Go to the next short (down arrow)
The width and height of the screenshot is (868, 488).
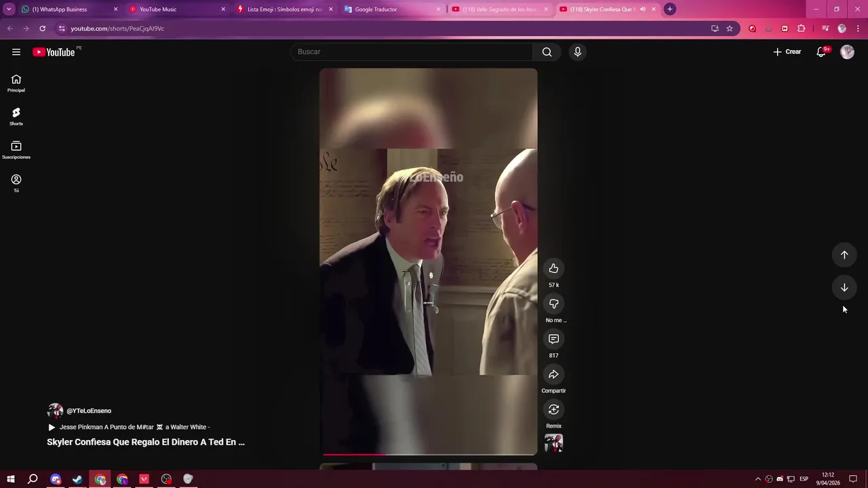tap(844, 287)
